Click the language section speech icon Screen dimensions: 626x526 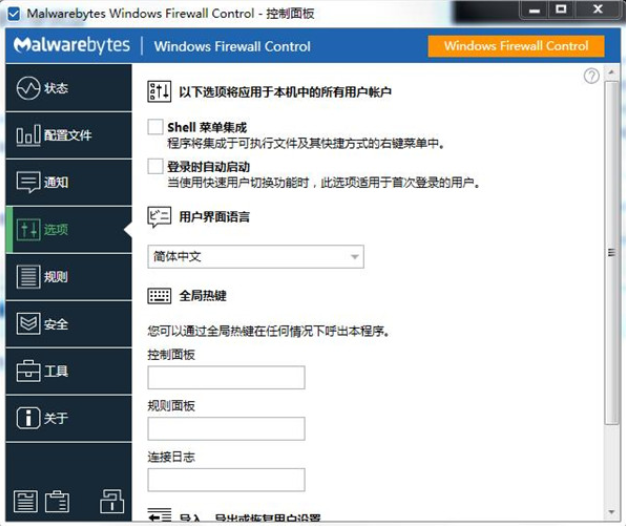click(159, 217)
